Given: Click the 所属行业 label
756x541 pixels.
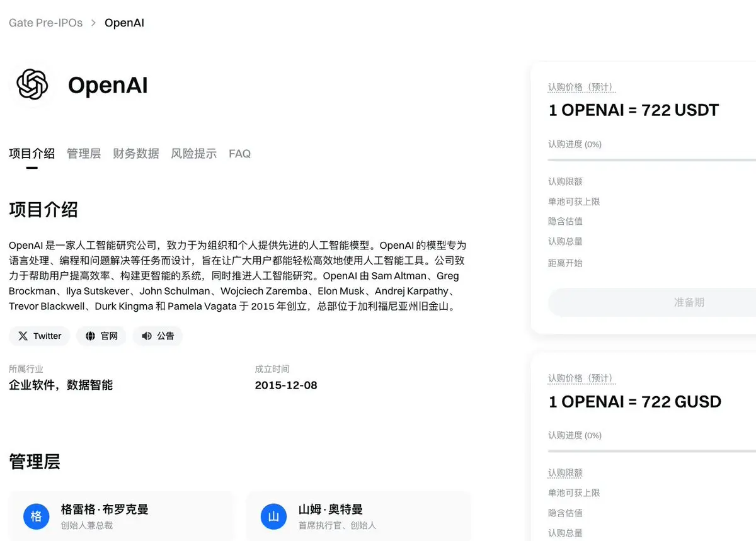Looking at the screenshot, I should (x=26, y=369).
